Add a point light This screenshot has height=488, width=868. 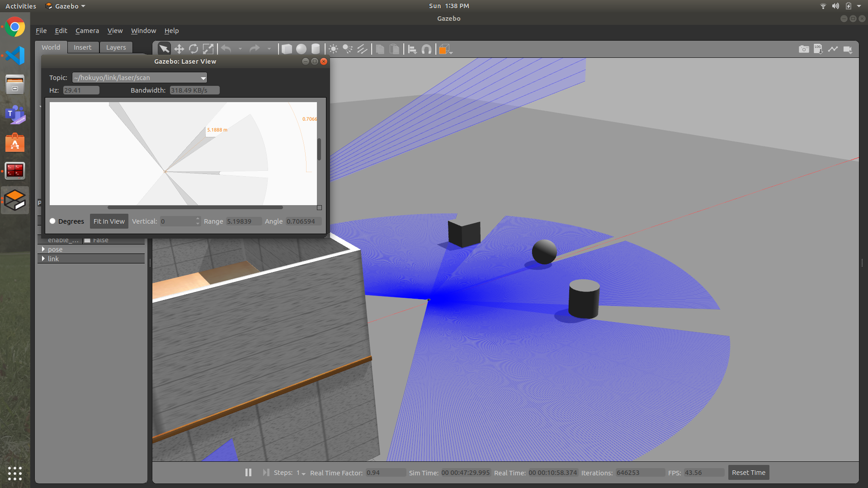(333, 49)
